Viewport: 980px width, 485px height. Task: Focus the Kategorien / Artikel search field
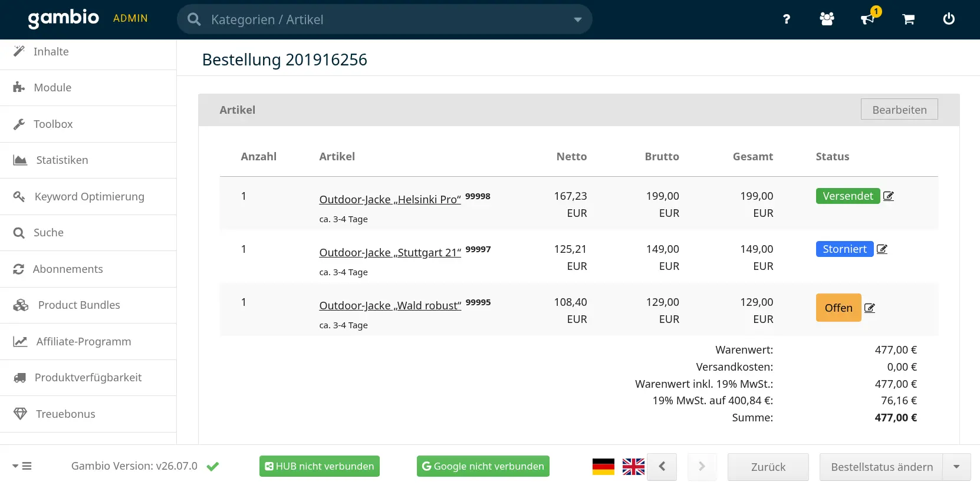pyautogui.click(x=384, y=19)
